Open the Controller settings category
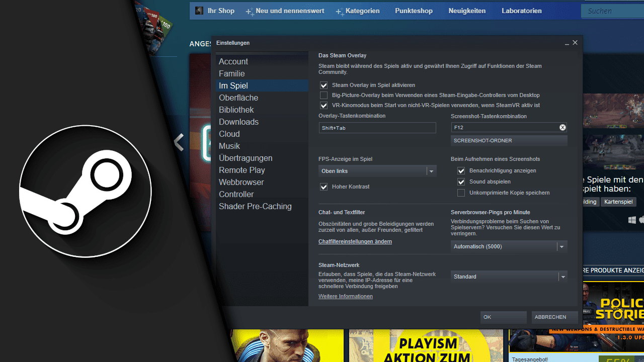Screen dimensions: 644x362 [262, 194]
